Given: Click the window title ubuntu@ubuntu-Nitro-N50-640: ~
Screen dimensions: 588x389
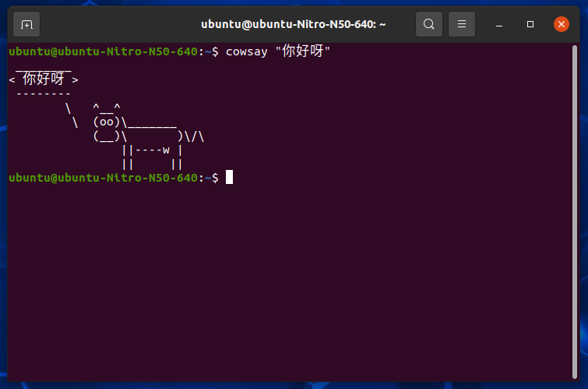Looking at the screenshot, I should 294,24.
